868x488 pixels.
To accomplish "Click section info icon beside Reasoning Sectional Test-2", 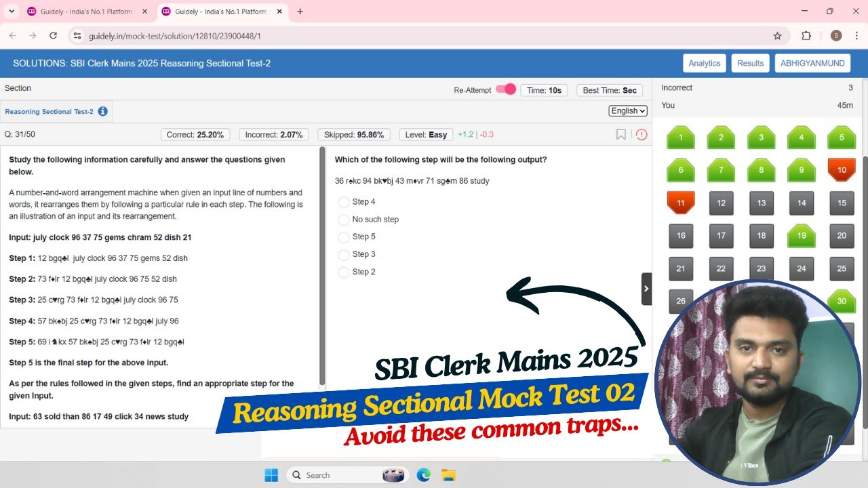I will click(x=102, y=111).
